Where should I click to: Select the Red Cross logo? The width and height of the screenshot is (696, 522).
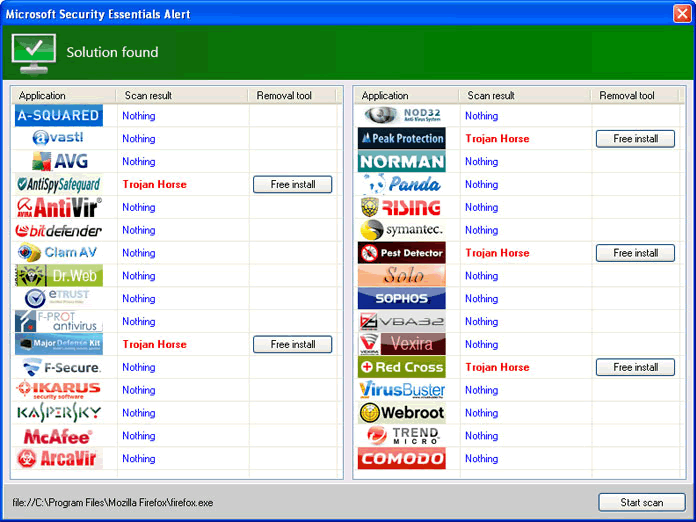(402, 367)
